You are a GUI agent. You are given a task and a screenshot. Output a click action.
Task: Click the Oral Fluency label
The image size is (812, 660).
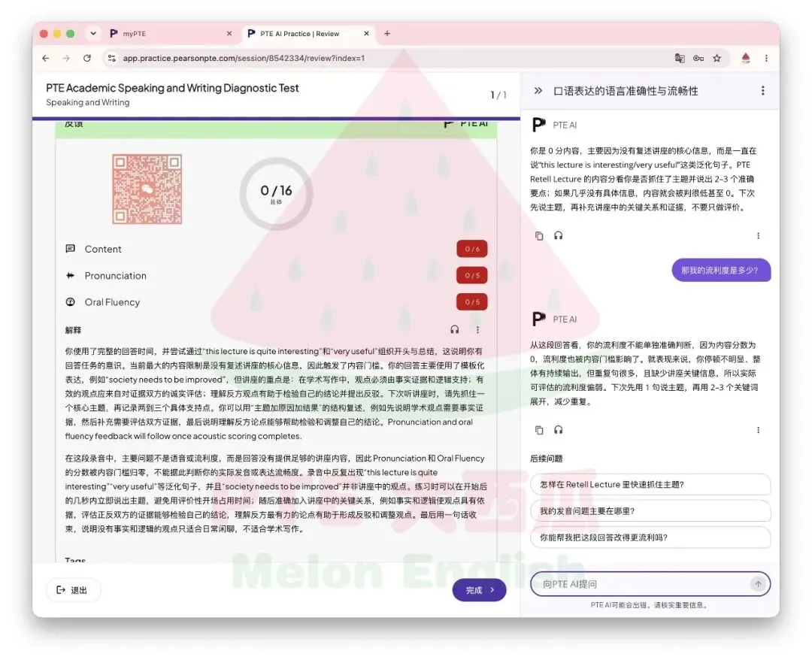point(112,302)
